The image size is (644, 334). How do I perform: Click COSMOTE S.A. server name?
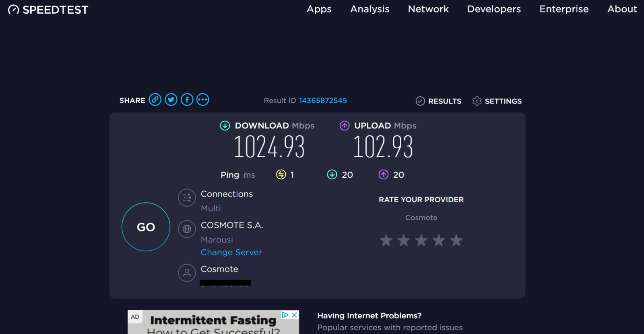tap(232, 225)
